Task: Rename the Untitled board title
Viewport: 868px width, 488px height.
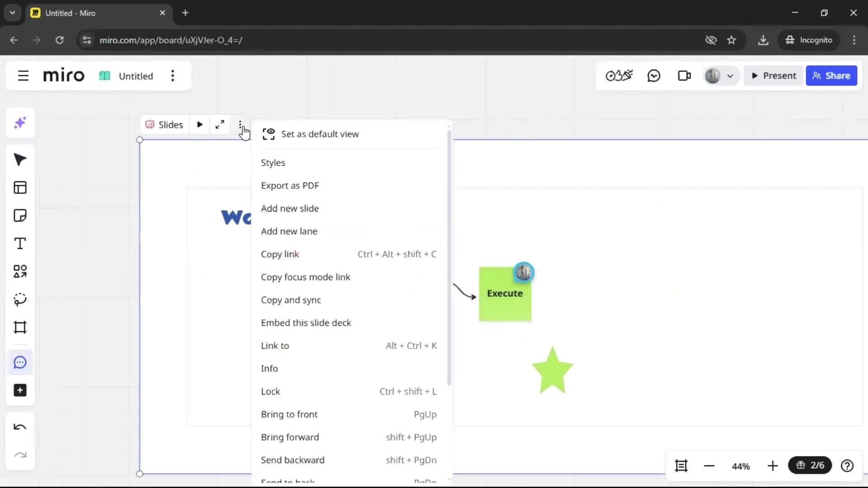Action: click(136, 76)
